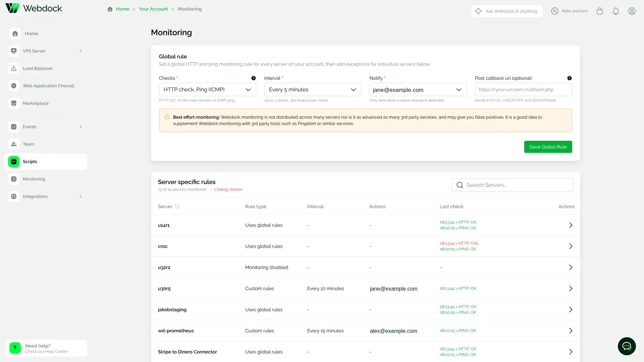Expand the VPS Server submenu chevron

point(80,51)
